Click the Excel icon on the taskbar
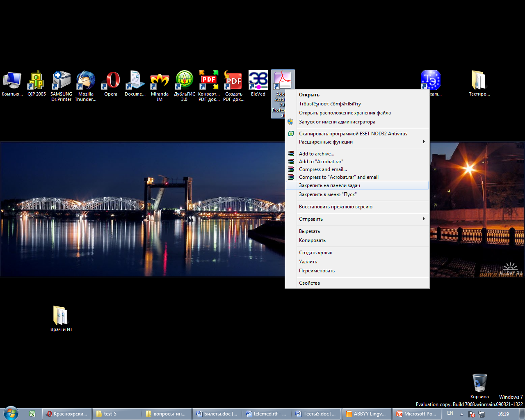 click(x=32, y=414)
